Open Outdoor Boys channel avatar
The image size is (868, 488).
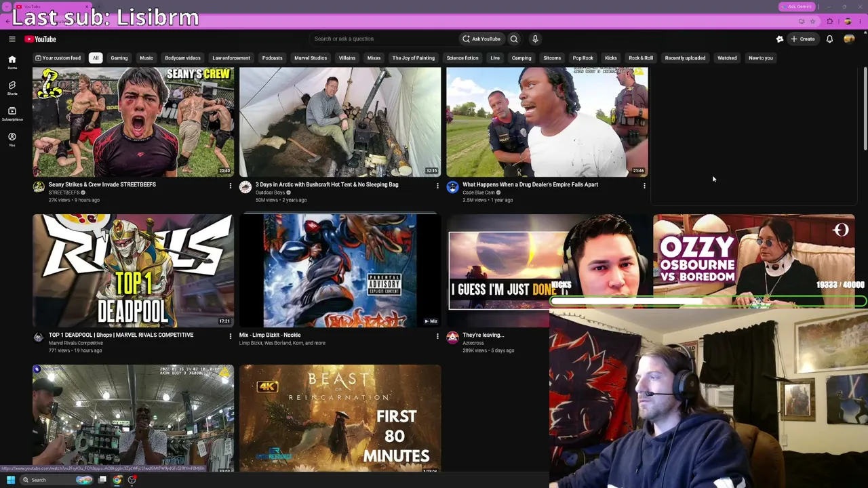[245, 187]
